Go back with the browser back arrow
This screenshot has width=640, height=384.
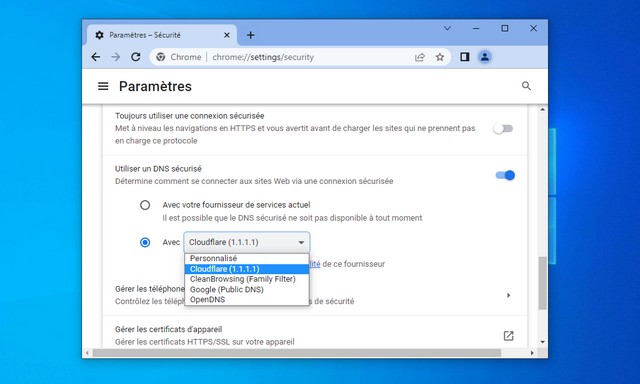pyautogui.click(x=96, y=57)
